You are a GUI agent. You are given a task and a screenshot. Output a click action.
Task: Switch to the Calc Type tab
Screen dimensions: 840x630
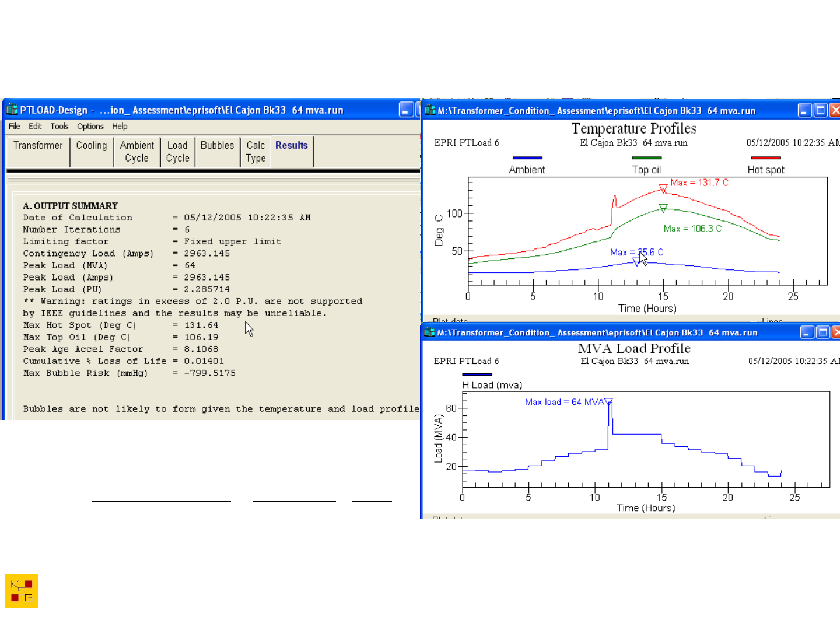point(256,152)
